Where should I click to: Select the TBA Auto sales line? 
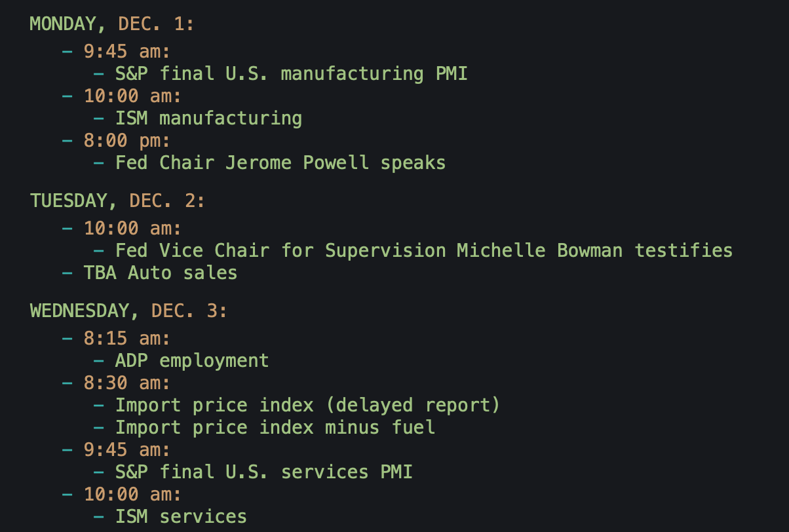pos(160,273)
